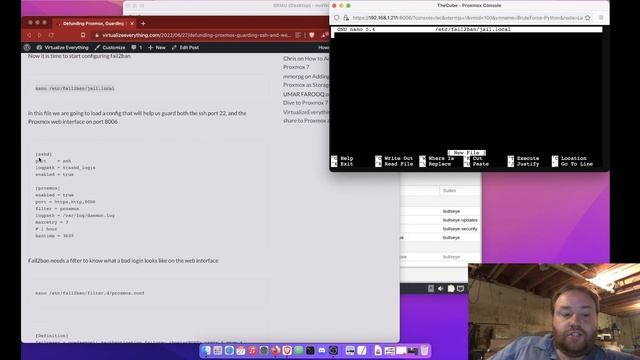The image size is (640, 360).
Task: Click nano title /etc/fail2ban/jail.local
Action: click(473, 29)
